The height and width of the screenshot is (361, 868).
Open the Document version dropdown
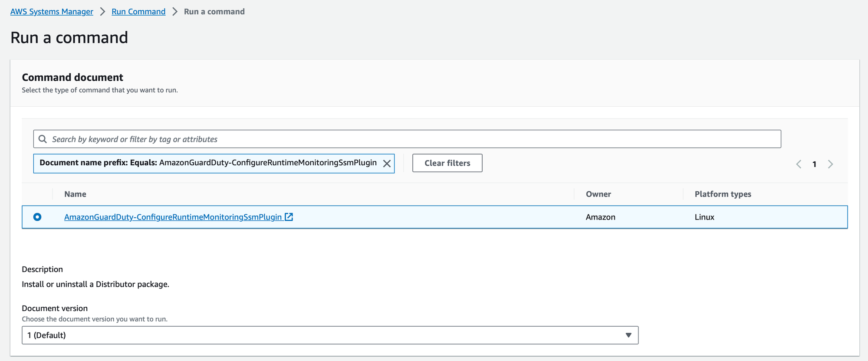(x=330, y=335)
